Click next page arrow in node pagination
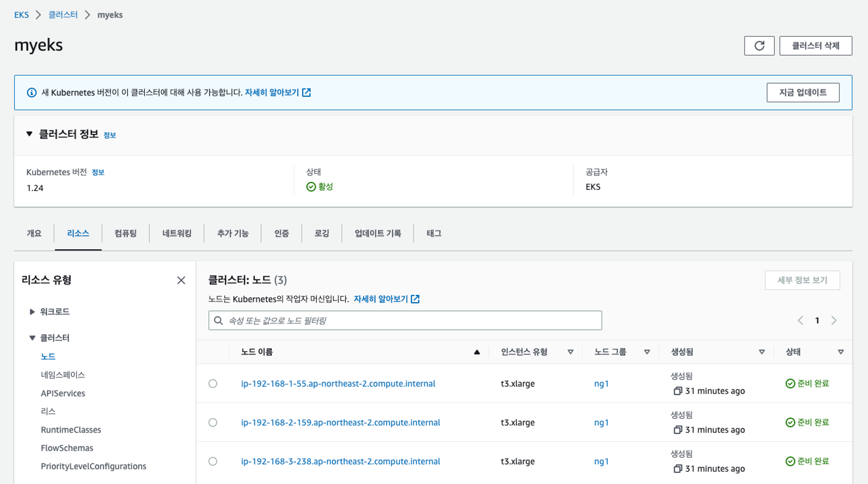868x484 pixels. [834, 320]
